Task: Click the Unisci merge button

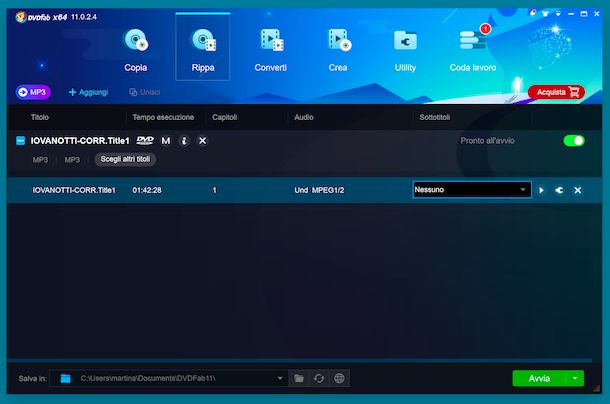Action: pos(144,92)
